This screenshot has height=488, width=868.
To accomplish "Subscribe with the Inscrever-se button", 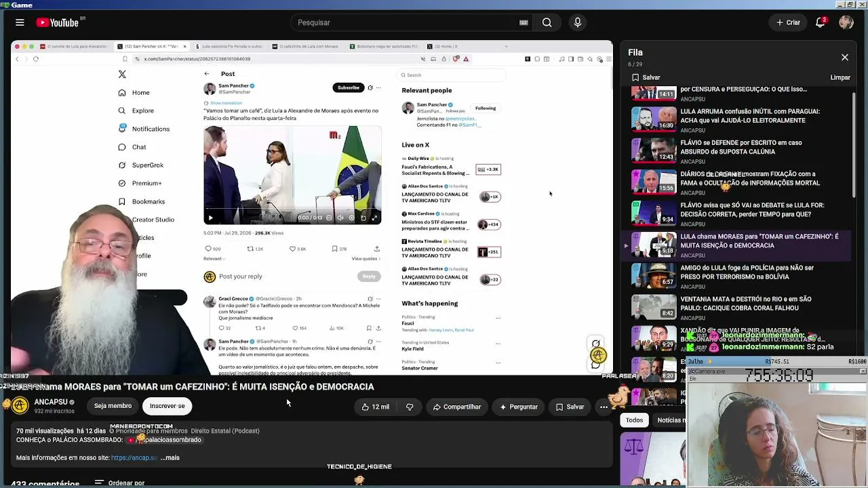I will click(167, 406).
